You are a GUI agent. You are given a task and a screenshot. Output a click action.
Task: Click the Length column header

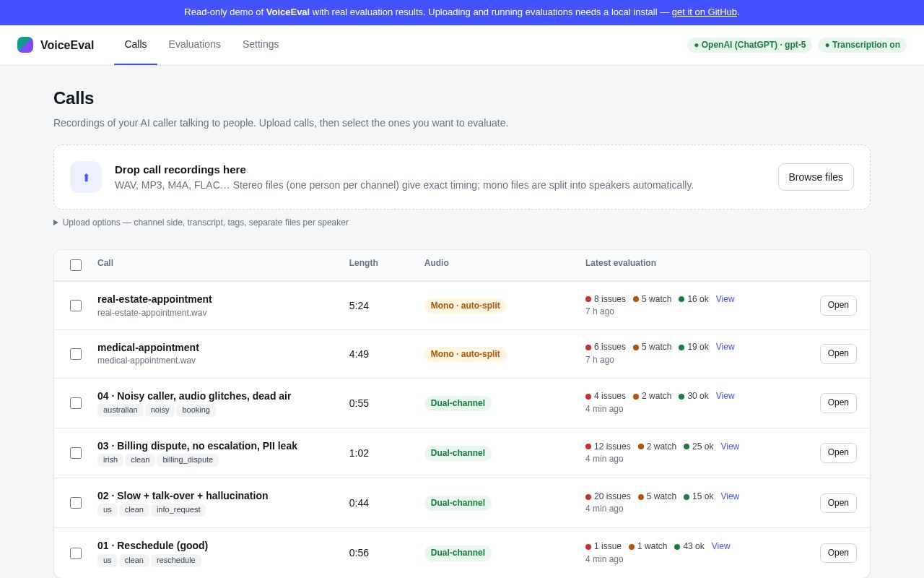(x=364, y=263)
